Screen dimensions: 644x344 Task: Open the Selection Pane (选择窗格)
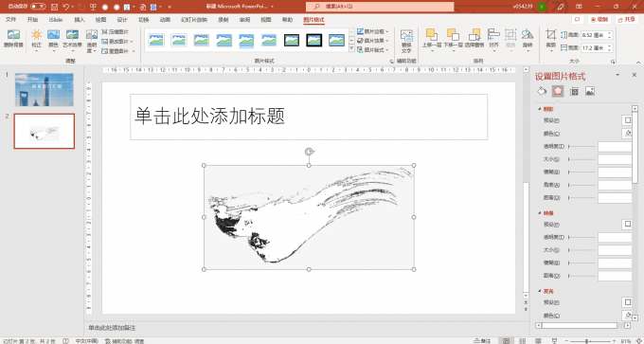coord(474,38)
